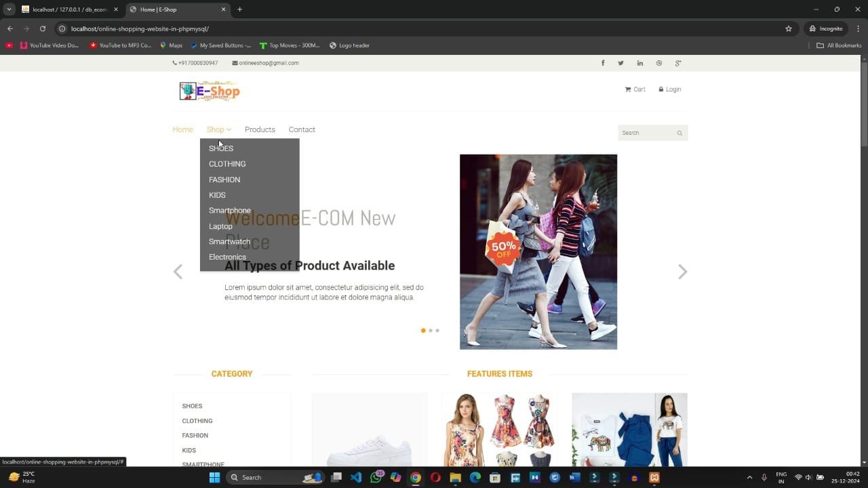The width and height of the screenshot is (868, 488).
Task: Open the Cart link
Action: pos(635,89)
